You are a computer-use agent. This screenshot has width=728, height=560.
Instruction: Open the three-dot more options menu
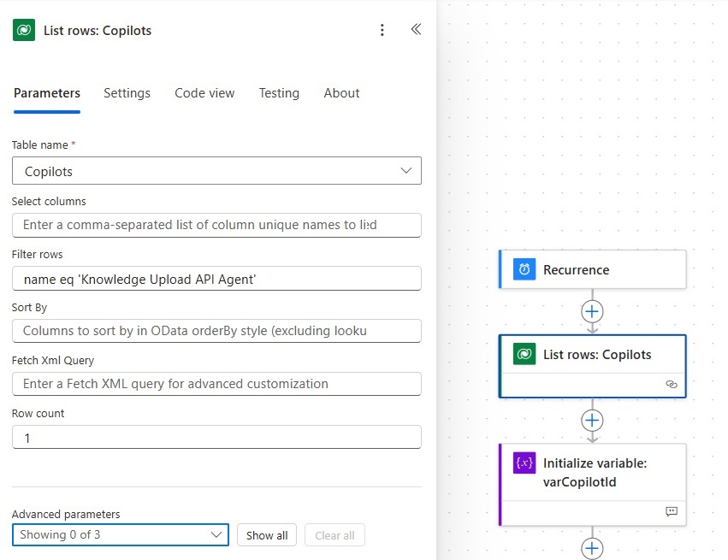pos(382,30)
